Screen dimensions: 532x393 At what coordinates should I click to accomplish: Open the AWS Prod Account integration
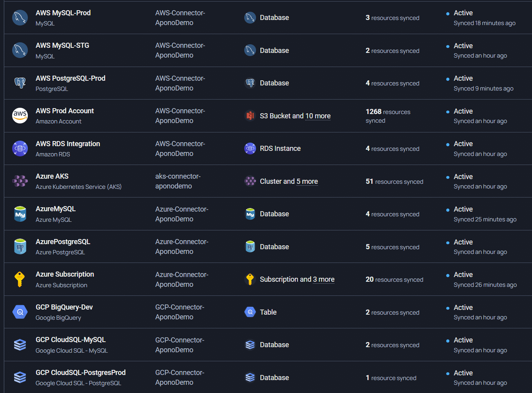pyautogui.click(x=65, y=111)
